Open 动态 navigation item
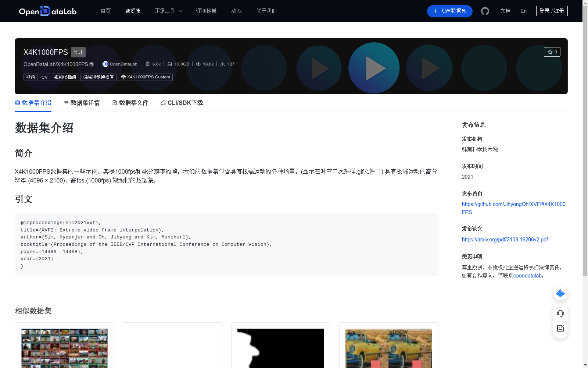The height and width of the screenshot is (368, 588). [236, 11]
